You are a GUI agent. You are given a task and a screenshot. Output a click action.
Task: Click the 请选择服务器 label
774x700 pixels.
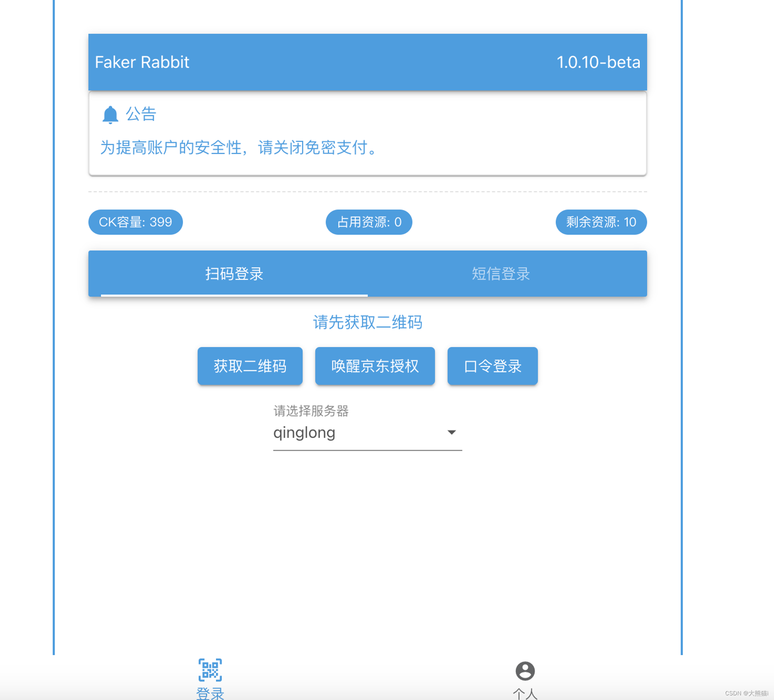311,411
